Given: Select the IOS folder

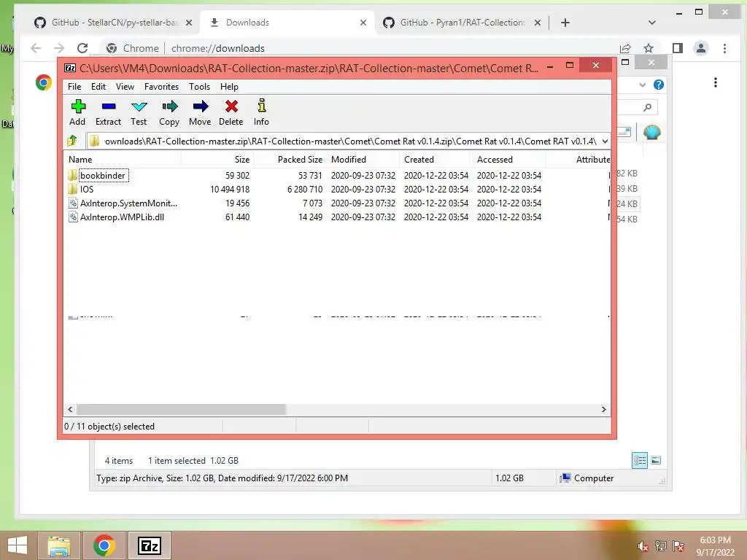Looking at the screenshot, I should 87,189.
